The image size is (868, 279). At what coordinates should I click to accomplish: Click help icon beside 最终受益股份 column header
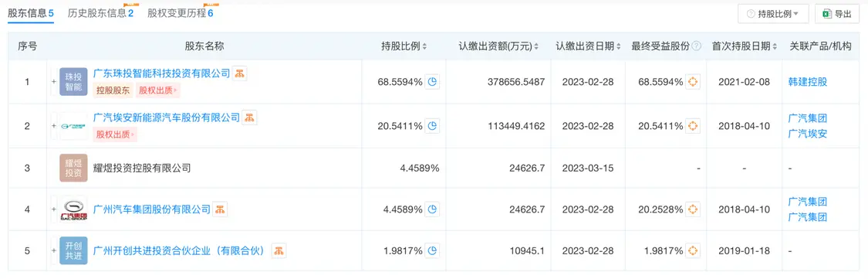coord(697,46)
